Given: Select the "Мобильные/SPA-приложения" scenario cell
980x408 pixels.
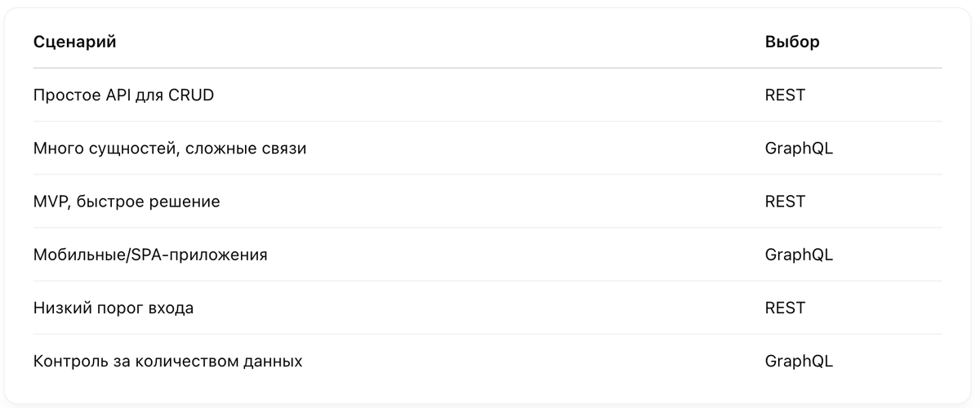Looking at the screenshot, I should click(150, 255).
